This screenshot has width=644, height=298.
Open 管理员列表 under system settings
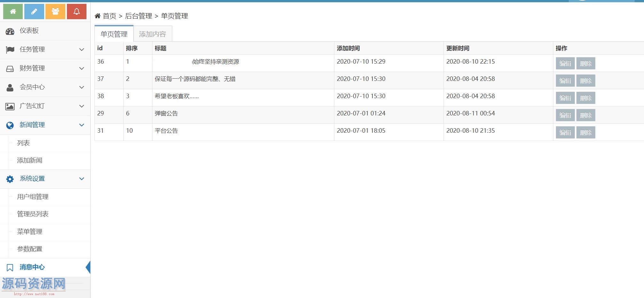point(33,214)
